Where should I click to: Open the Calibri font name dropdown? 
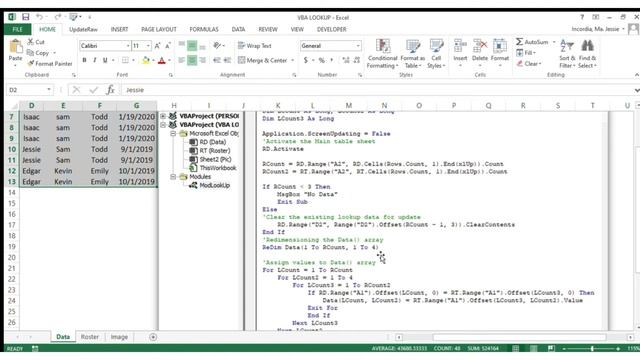pyautogui.click(x=128, y=46)
